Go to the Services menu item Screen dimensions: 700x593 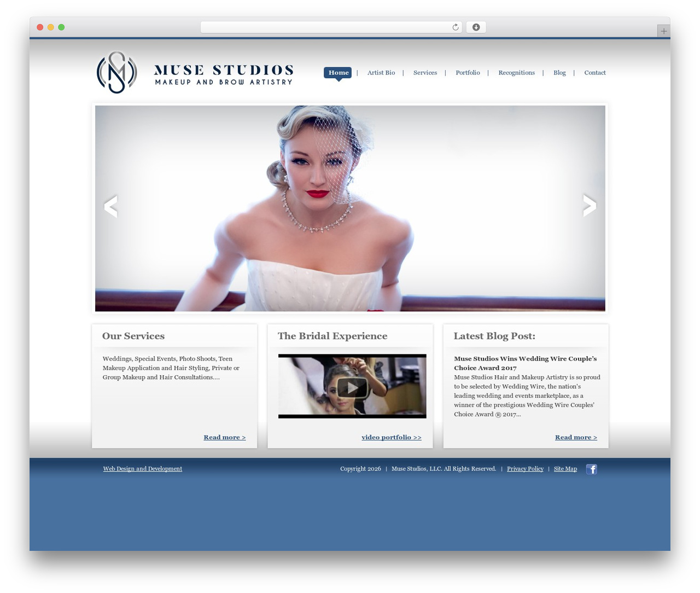pyautogui.click(x=425, y=73)
